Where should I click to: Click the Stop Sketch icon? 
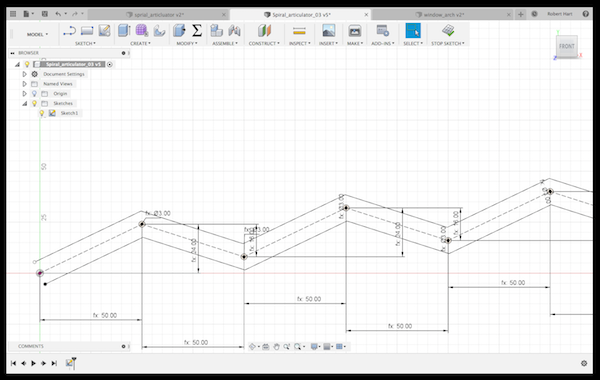click(448, 31)
